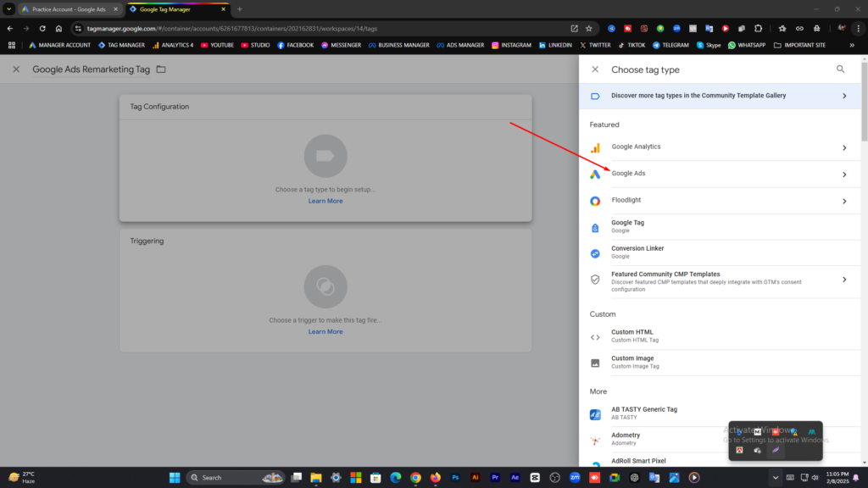This screenshot has height=488, width=868.
Task: Click the address bar URL
Action: point(232,28)
